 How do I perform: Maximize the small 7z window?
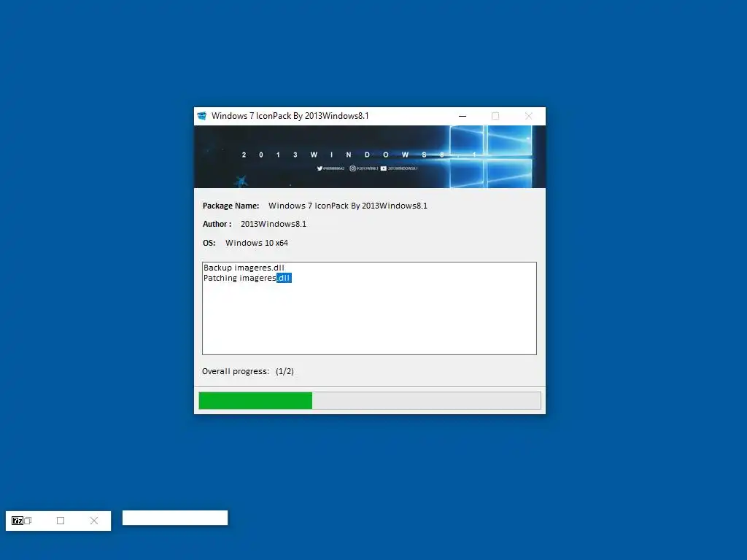pos(61,521)
